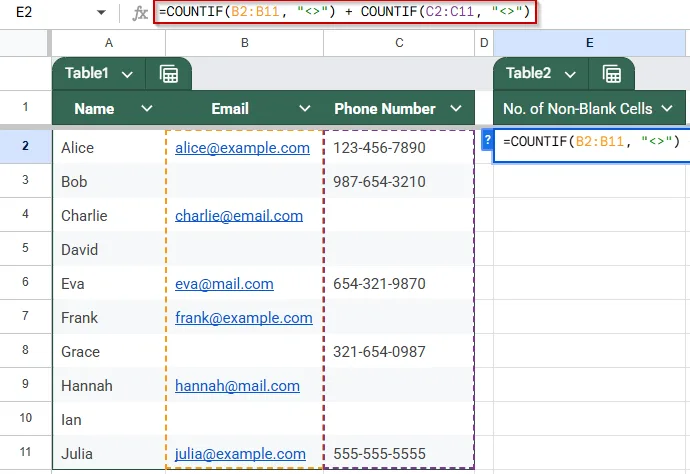Click the fx function icon
Screen dimensions: 690x474
coord(140,13)
